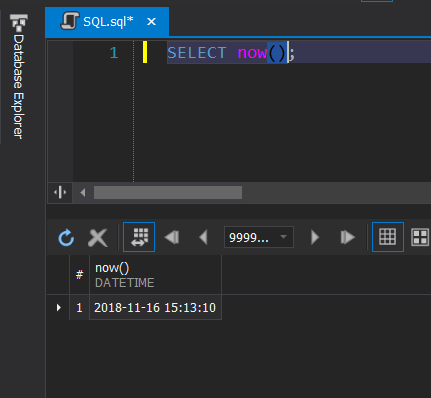Image resolution: width=431 pixels, height=398 pixels.
Task: Cancel data retrieval with the X icon
Action: click(97, 237)
